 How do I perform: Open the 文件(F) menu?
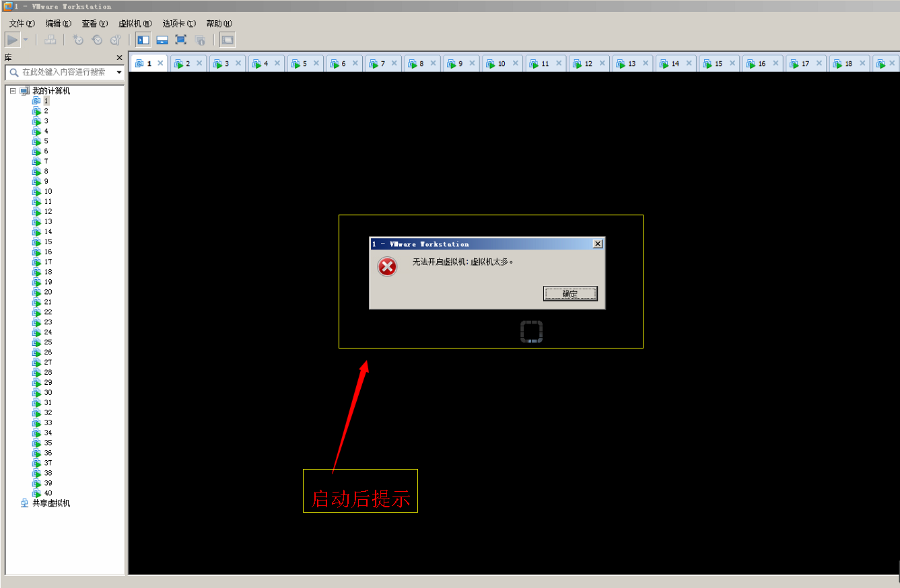click(x=22, y=24)
